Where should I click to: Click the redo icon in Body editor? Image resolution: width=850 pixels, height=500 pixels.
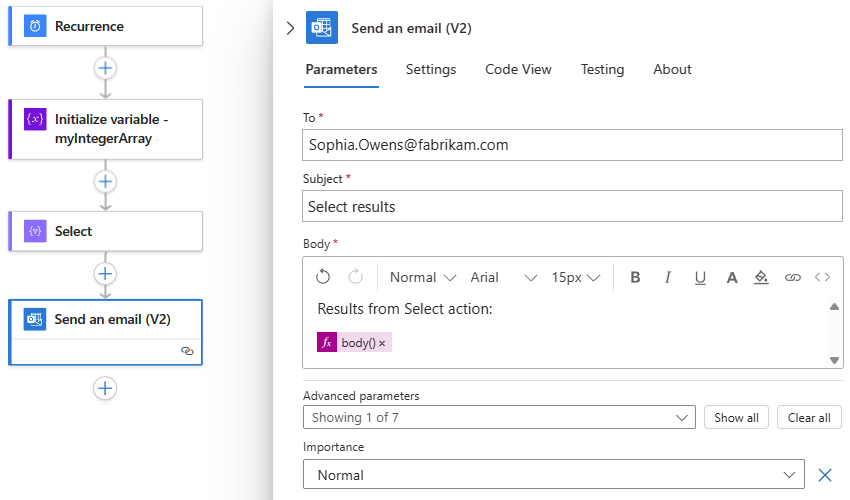tap(355, 277)
